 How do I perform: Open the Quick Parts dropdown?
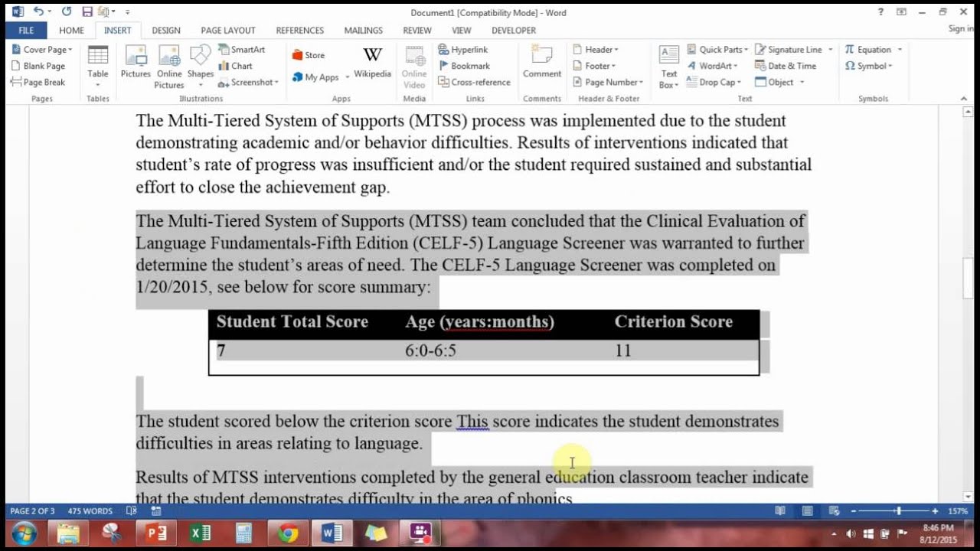click(717, 50)
